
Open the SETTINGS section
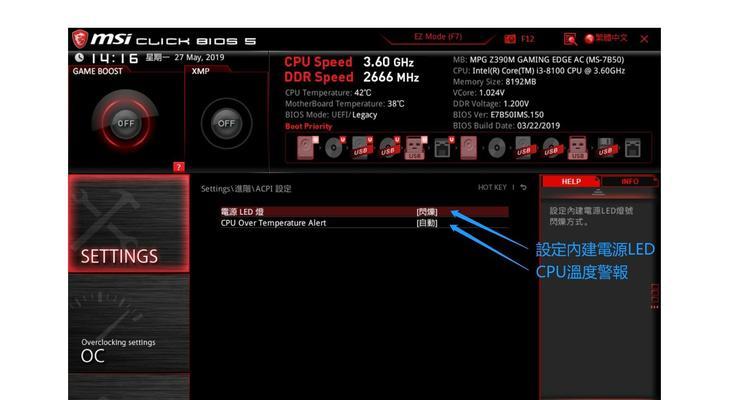[x=129, y=224]
